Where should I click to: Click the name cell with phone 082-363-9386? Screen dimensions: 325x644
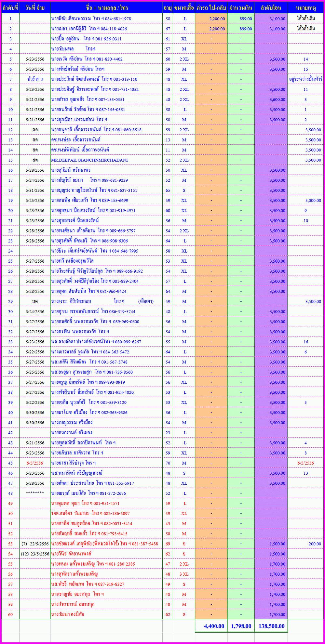pyautogui.click(x=107, y=412)
